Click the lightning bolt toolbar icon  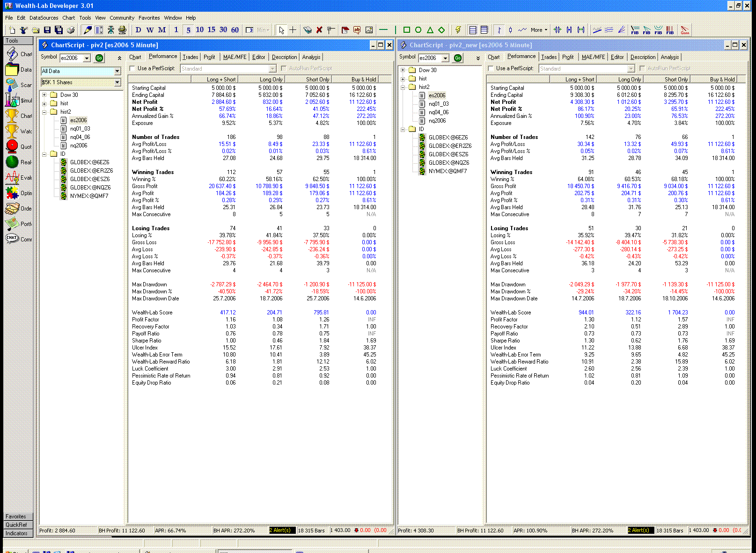click(458, 30)
